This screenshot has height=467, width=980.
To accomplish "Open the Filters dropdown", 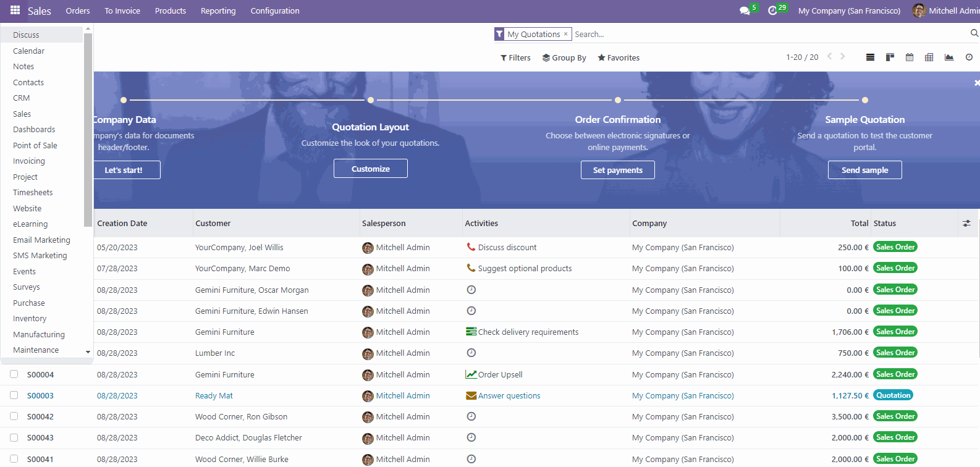I will pos(515,57).
